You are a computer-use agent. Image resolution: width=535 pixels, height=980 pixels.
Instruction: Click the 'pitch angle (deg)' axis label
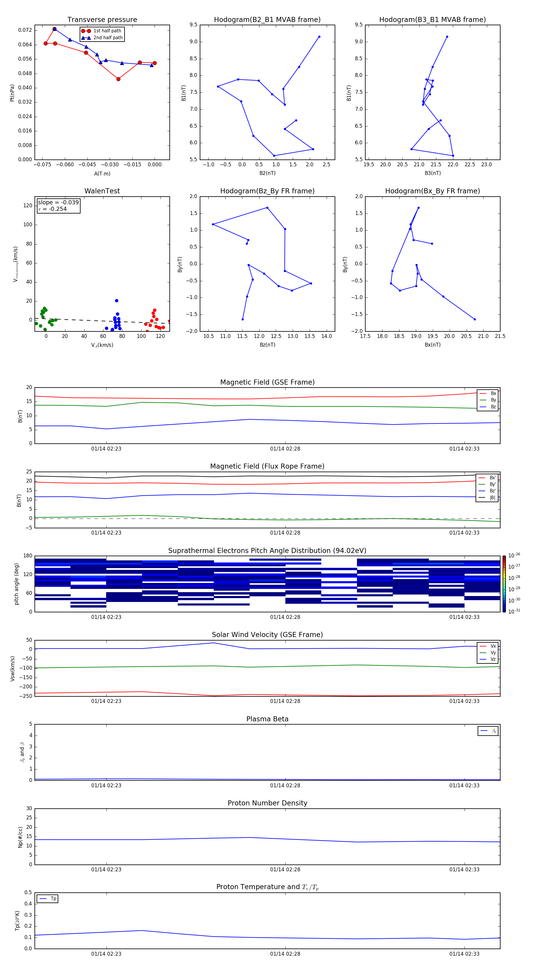16,584
